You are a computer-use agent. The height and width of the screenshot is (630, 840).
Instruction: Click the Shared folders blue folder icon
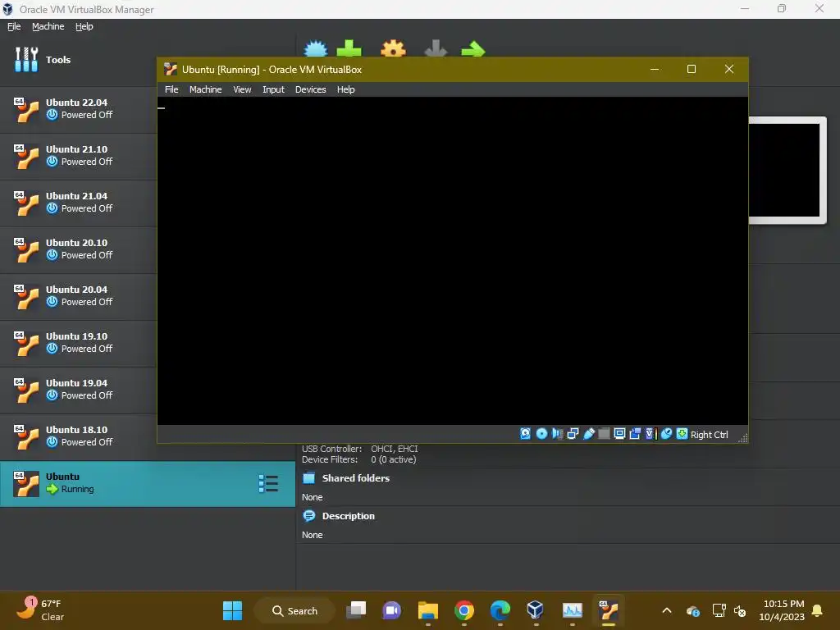point(309,478)
